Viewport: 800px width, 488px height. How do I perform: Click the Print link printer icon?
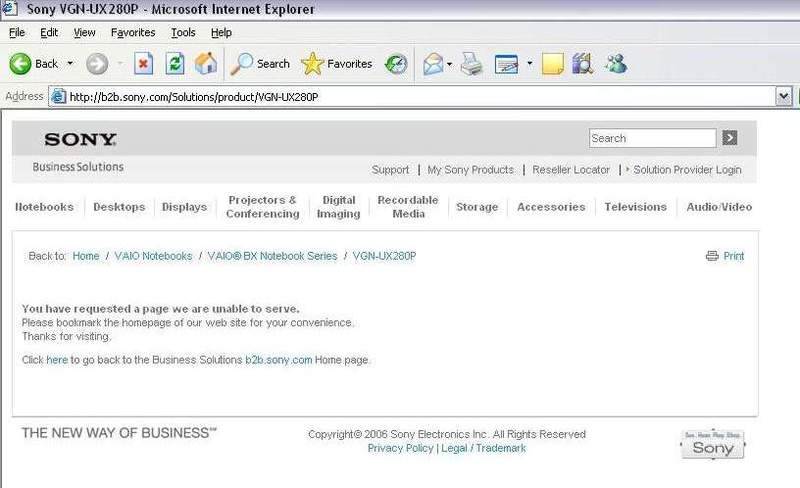pos(712,256)
